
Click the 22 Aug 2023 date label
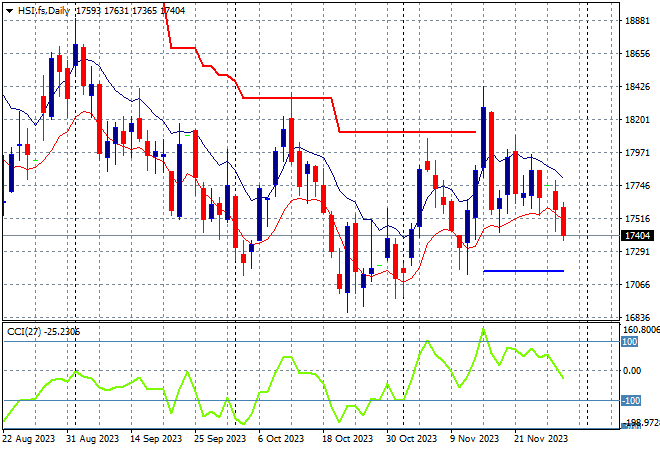(28, 439)
